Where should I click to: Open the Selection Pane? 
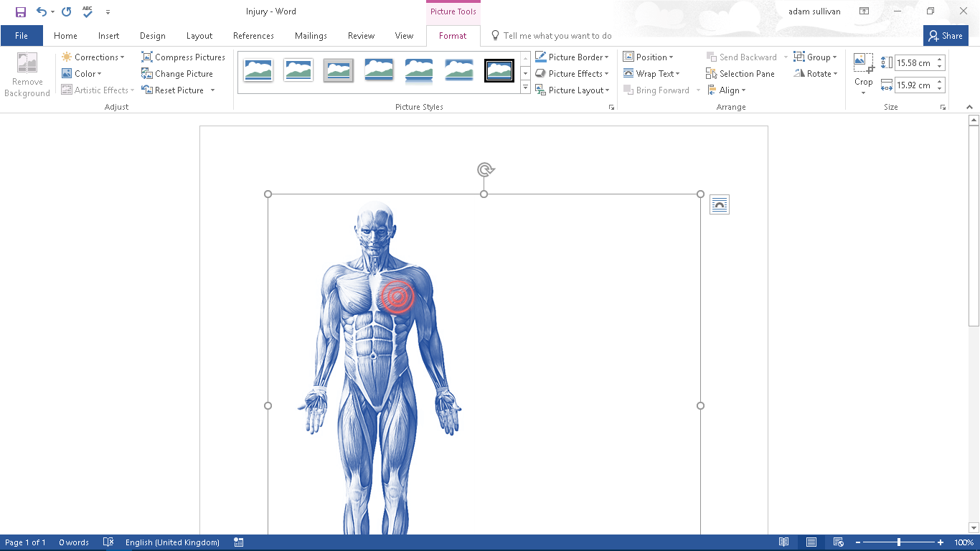click(x=740, y=73)
